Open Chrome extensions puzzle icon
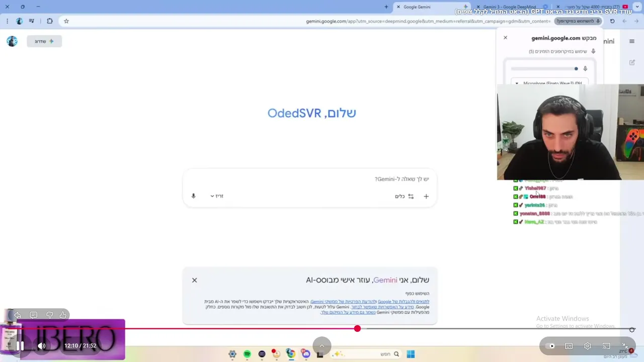This screenshot has height=362, width=644. (x=49, y=21)
